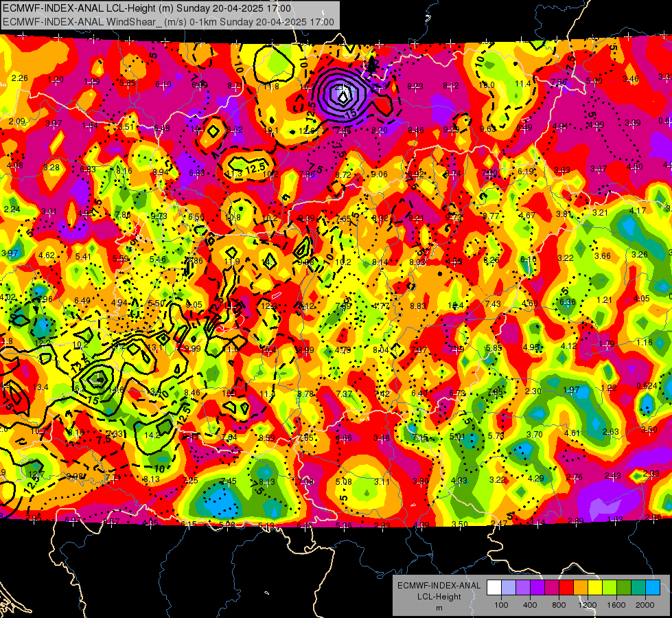Click the teal legend swatch
The height and width of the screenshot is (618, 672).
tap(638, 587)
